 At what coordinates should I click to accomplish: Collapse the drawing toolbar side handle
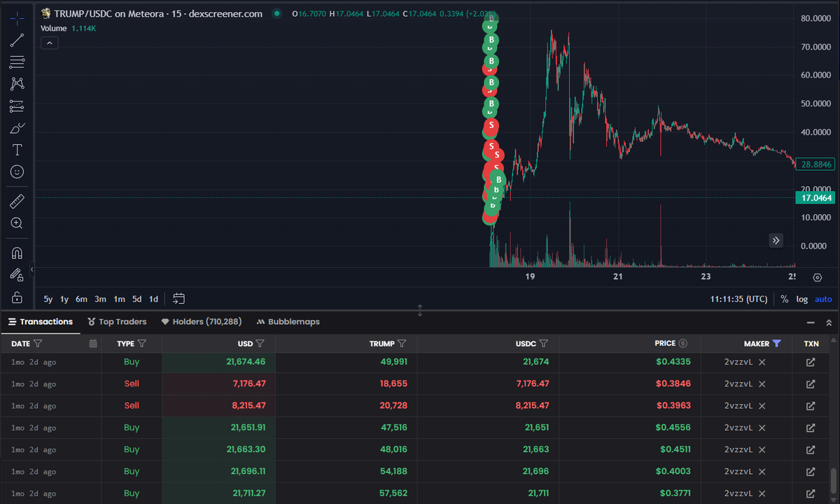tap(31, 268)
